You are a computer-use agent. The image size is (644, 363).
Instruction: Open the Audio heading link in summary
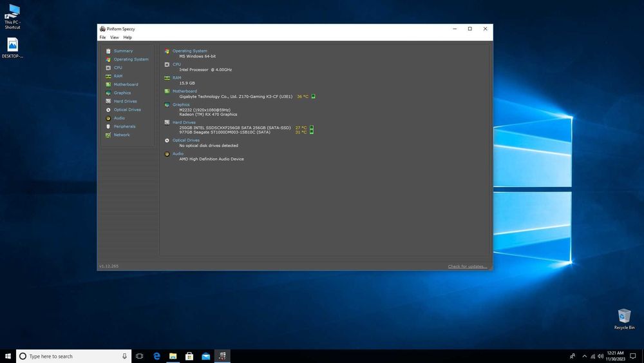178,153
